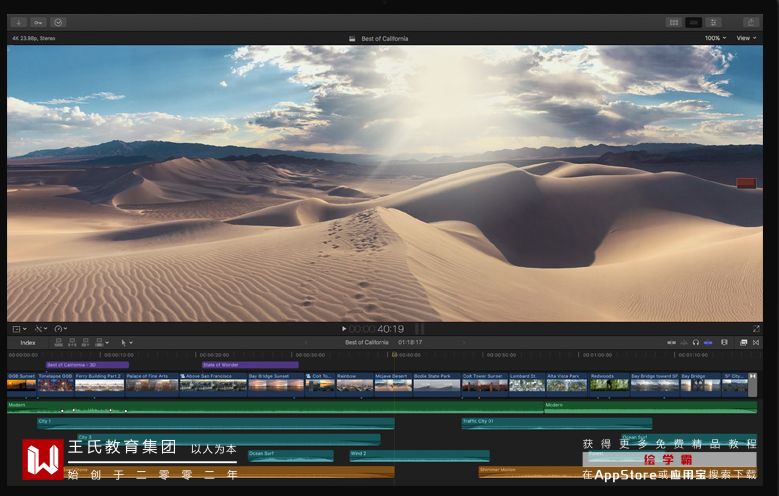Select Mojave Desert clip
This screenshot has height=496, width=779.
tap(393, 383)
